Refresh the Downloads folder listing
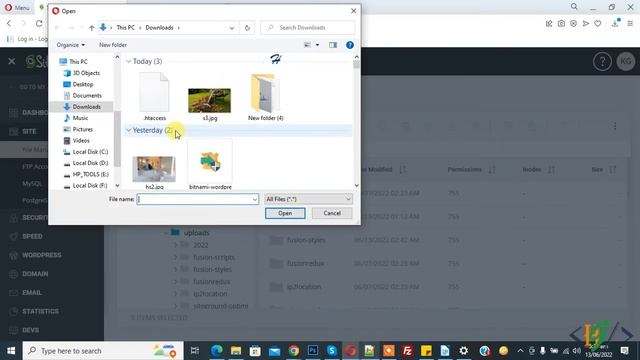The image size is (640, 360). point(247,28)
